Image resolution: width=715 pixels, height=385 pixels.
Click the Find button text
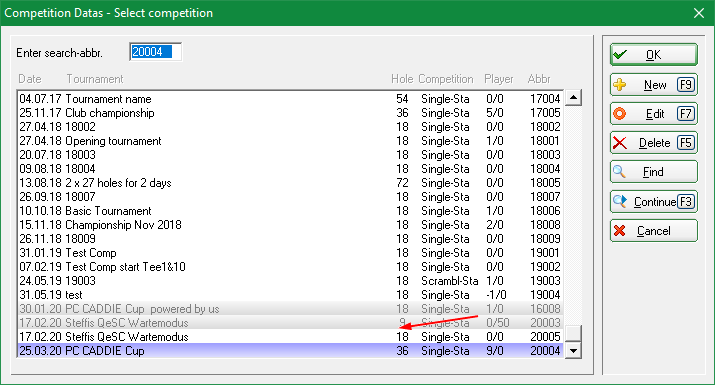tap(653, 172)
